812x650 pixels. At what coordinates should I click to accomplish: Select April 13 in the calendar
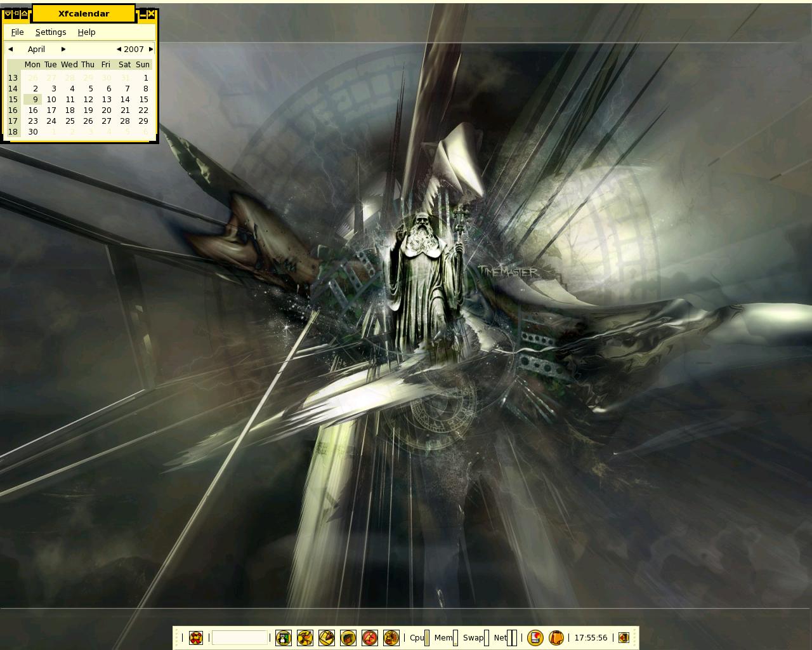107,99
